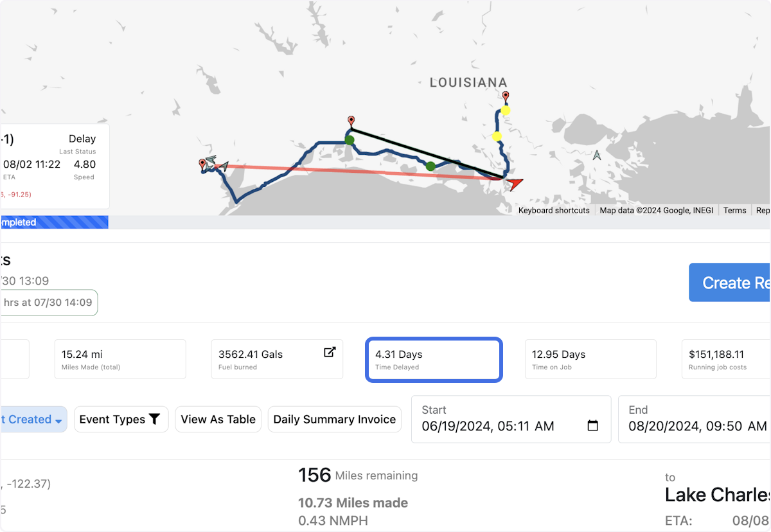The image size is (771, 532).
Task: Click the lower yellow waypoint dot
Action: [x=497, y=136]
